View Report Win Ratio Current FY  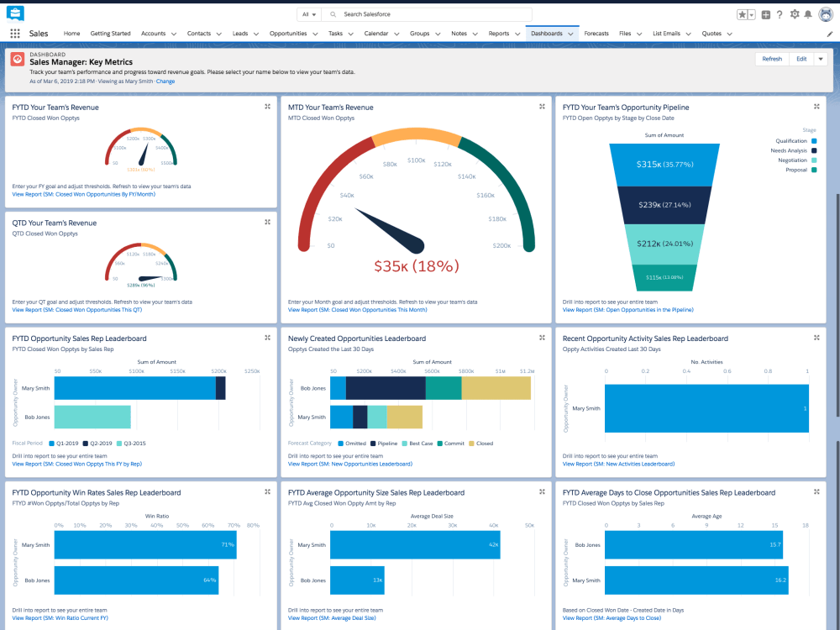pyautogui.click(x=60, y=617)
